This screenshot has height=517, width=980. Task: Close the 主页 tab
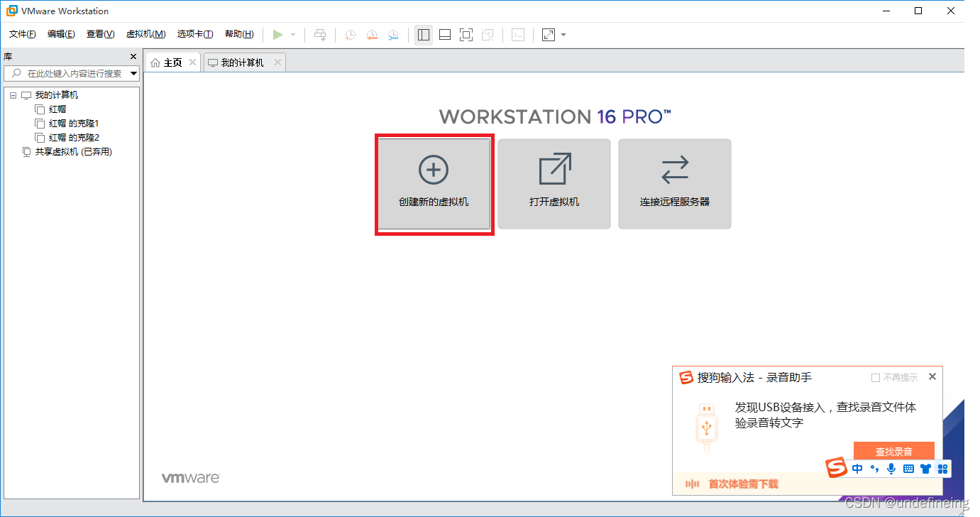pyautogui.click(x=192, y=62)
